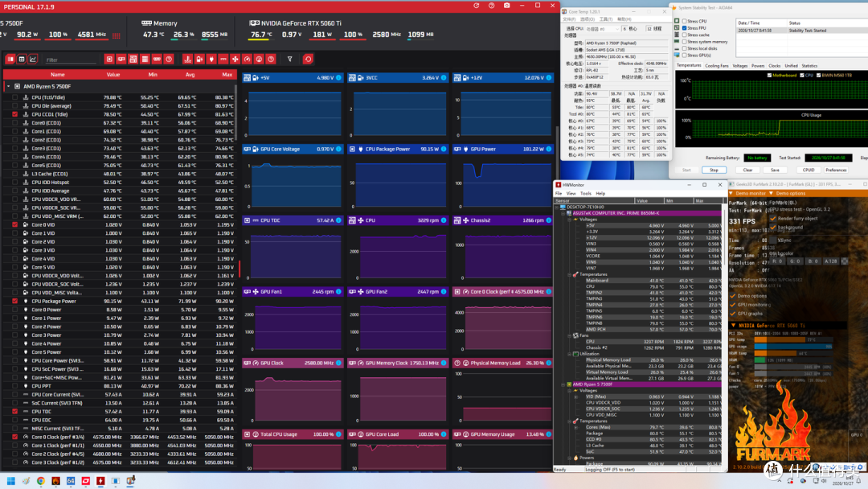Click the info icon on CPU TDC graph
868x489 pixels.
point(339,220)
